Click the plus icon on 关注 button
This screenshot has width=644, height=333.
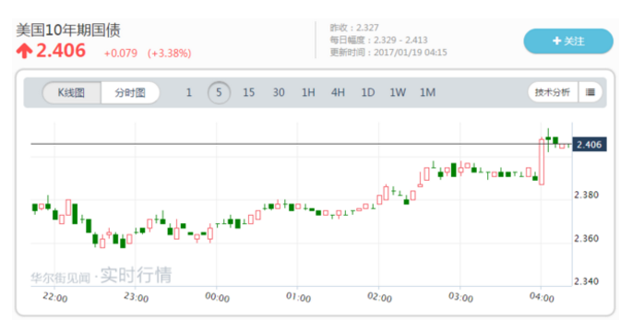[x=557, y=41]
